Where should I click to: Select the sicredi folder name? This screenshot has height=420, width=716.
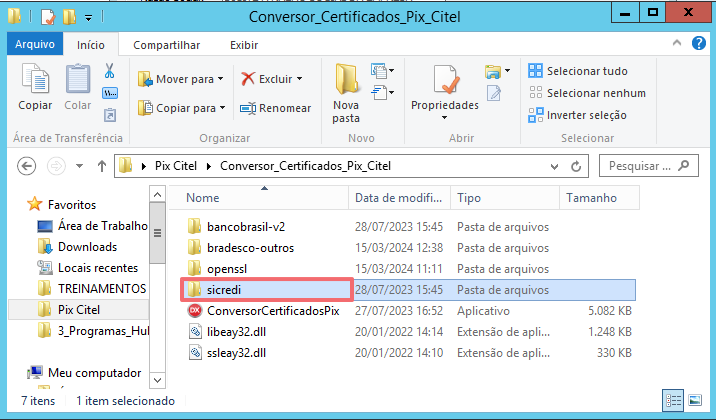tap(224, 290)
